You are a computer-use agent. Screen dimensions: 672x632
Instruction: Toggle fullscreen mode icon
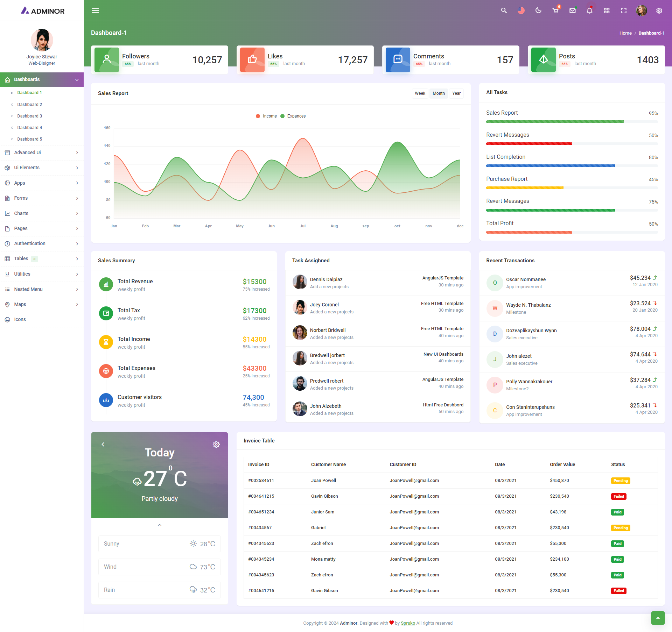(x=624, y=10)
